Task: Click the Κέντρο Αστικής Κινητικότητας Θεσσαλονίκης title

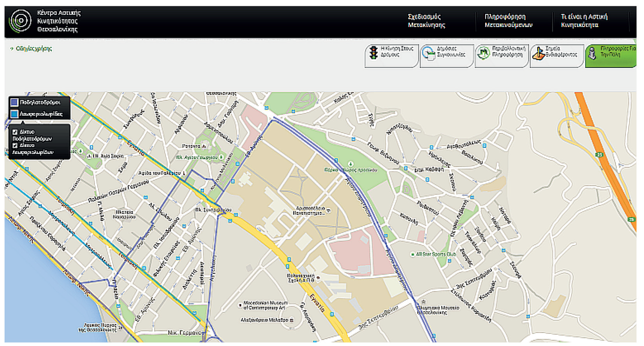Action: click(x=58, y=21)
